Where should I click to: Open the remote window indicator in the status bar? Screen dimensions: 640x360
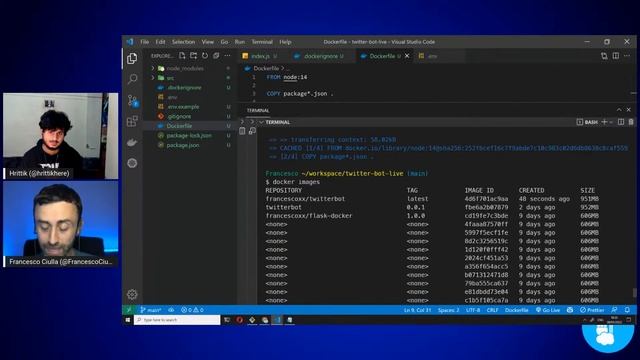click(x=129, y=310)
